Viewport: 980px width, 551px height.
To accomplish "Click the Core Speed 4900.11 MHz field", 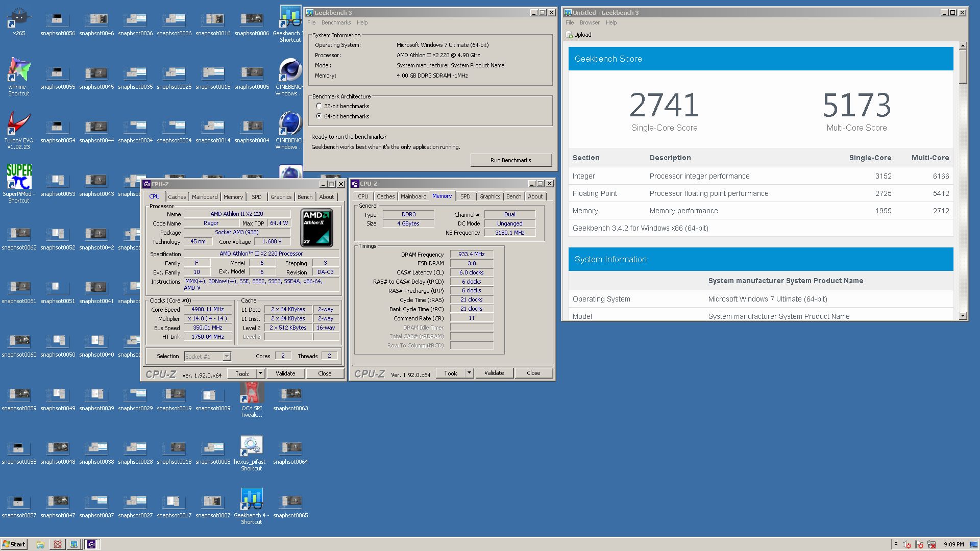I will click(208, 309).
